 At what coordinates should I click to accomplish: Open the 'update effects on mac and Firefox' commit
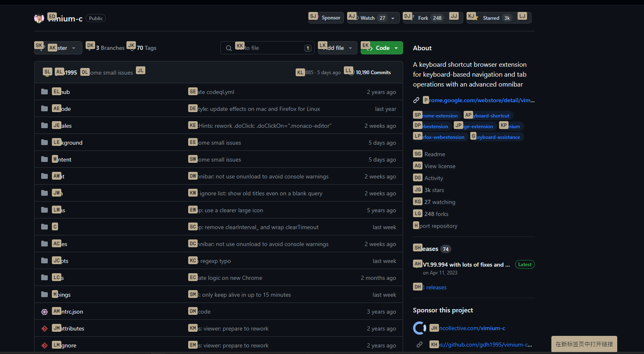coord(254,109)
